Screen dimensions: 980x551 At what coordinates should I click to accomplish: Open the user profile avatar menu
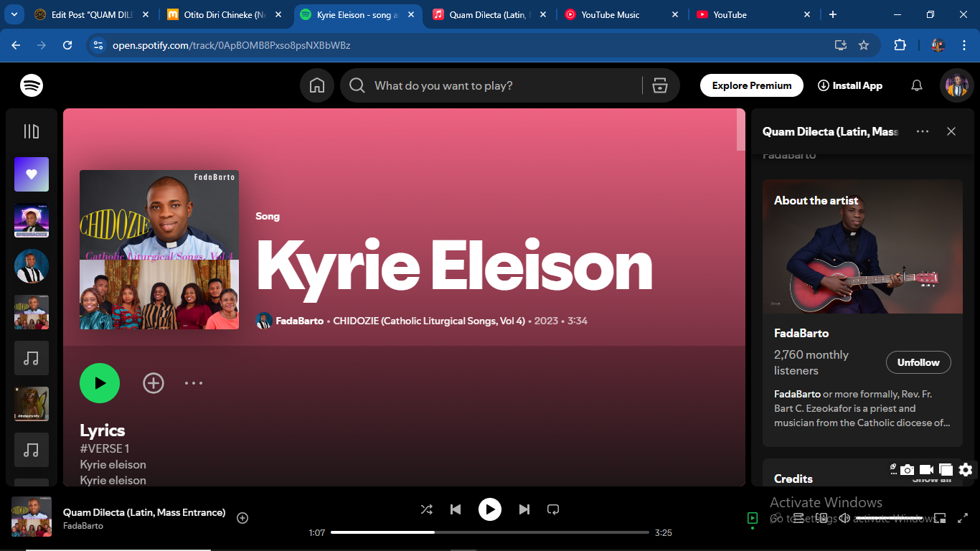(957, 85)
